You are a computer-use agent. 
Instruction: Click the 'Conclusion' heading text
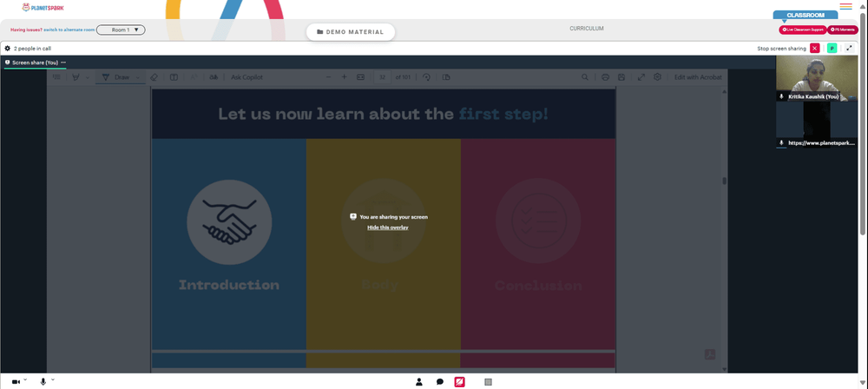coord(538,286)
